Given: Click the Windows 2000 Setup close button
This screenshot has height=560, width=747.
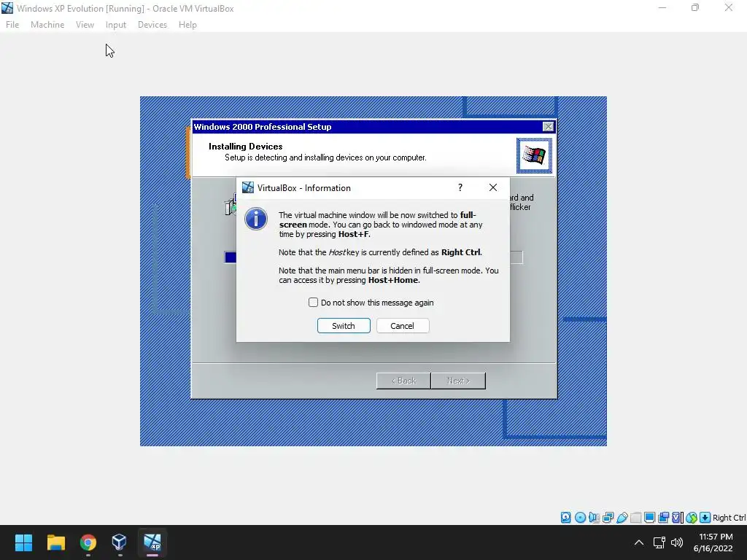Looking at the screenshot, I should tap(549, 127).
